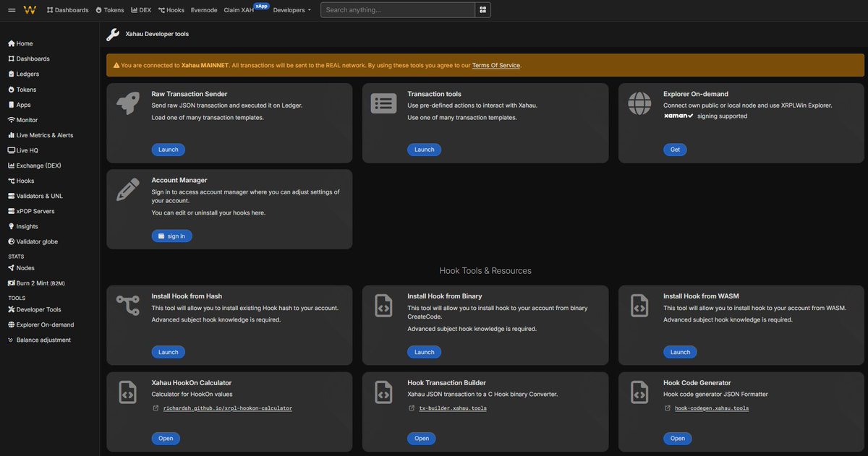Open Live Metrics & Alerts in sidebar
The height and width of the screenshot is (456, 868).
tap(41, 135)
